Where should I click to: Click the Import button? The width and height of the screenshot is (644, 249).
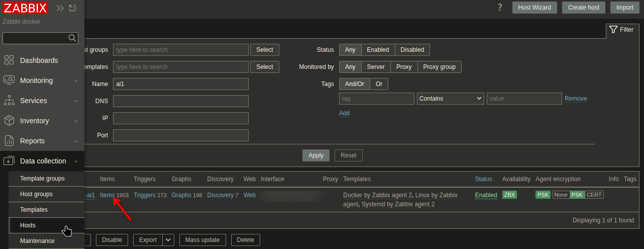point(625,8)
